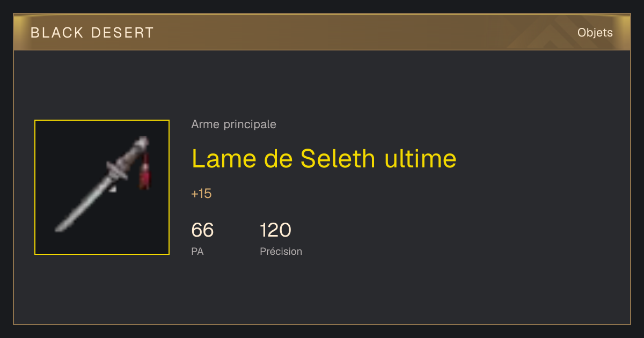The width and height of the screenshot is (644, 338).
Task: Open the Objets category link
Action: (x=595, y=33)
